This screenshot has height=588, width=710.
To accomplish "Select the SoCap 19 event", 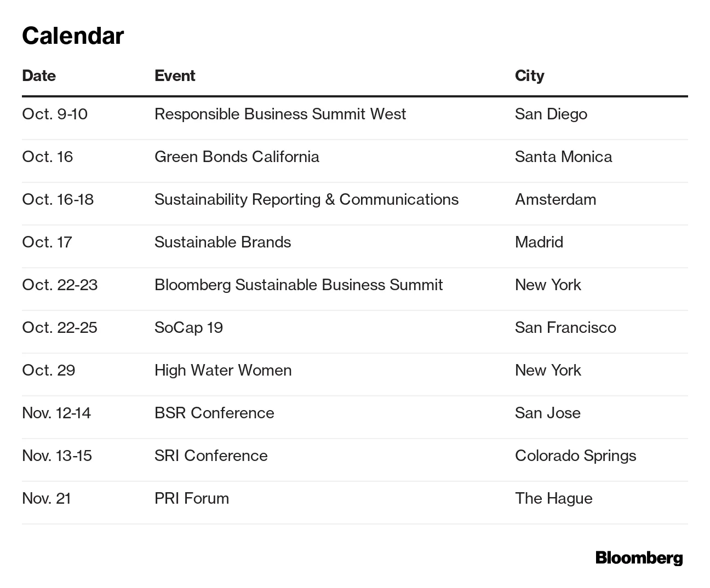I will 188,327.
